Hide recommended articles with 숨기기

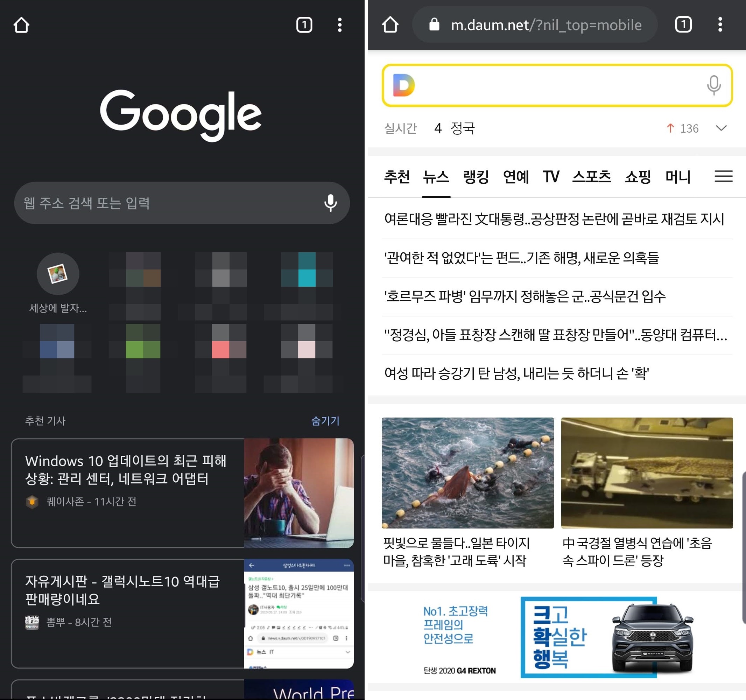pos(325,421)
